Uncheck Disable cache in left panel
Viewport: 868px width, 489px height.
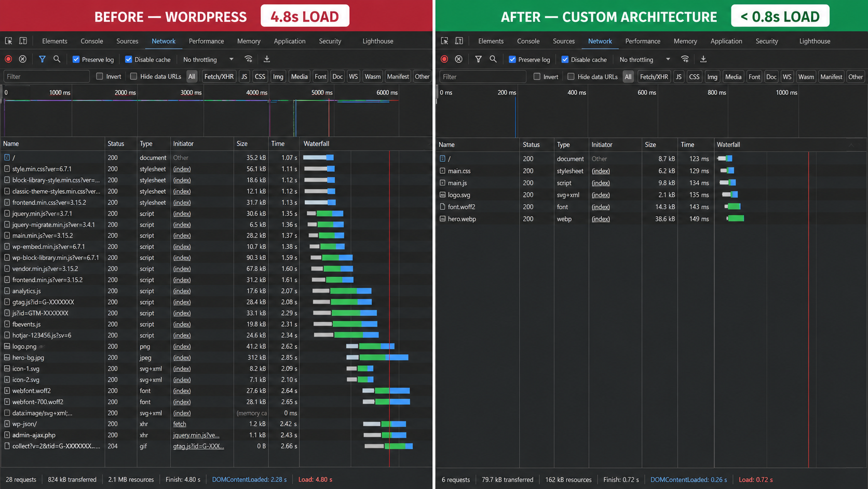click(x=129, y=59)
